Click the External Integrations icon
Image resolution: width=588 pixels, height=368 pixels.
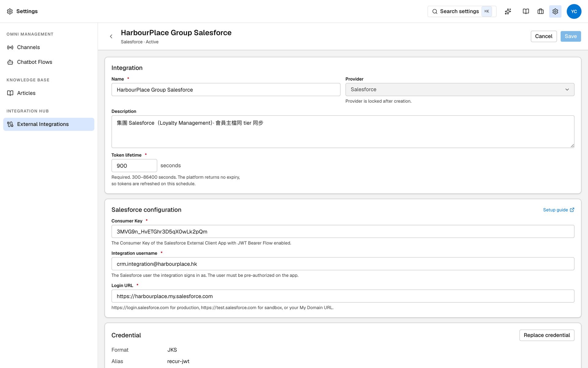[10, 124]
